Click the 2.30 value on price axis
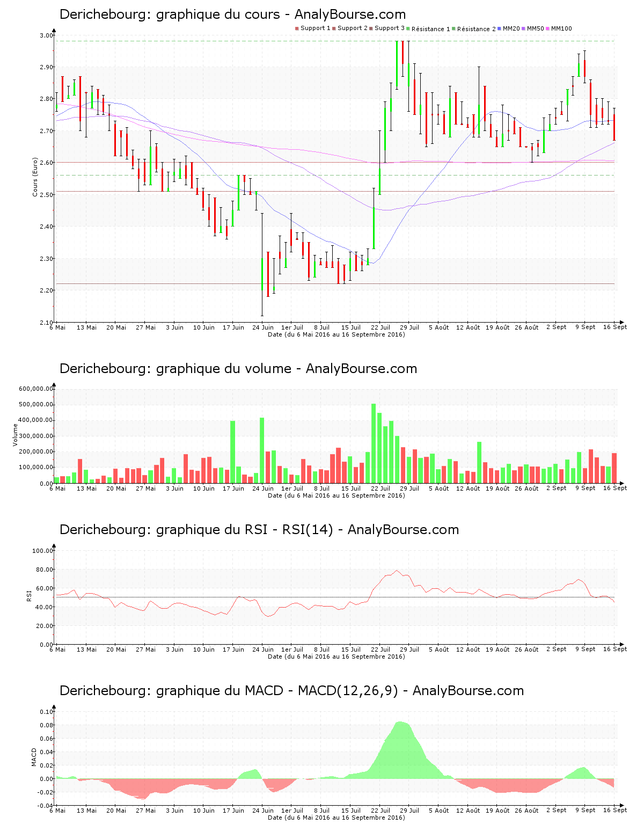Image resolution: width=644 pixels, height=832 pixels. point(47,259)
